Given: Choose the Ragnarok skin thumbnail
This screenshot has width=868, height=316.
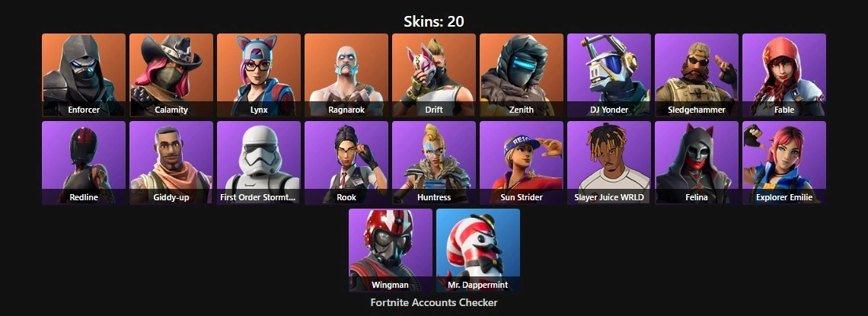Looking at the screenshot, I should [x=346, y=75].
